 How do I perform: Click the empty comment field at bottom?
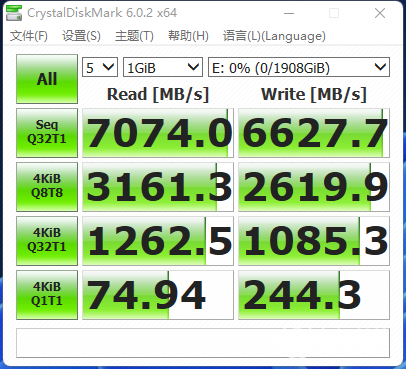pyautogui.click(x=203, y=343)
